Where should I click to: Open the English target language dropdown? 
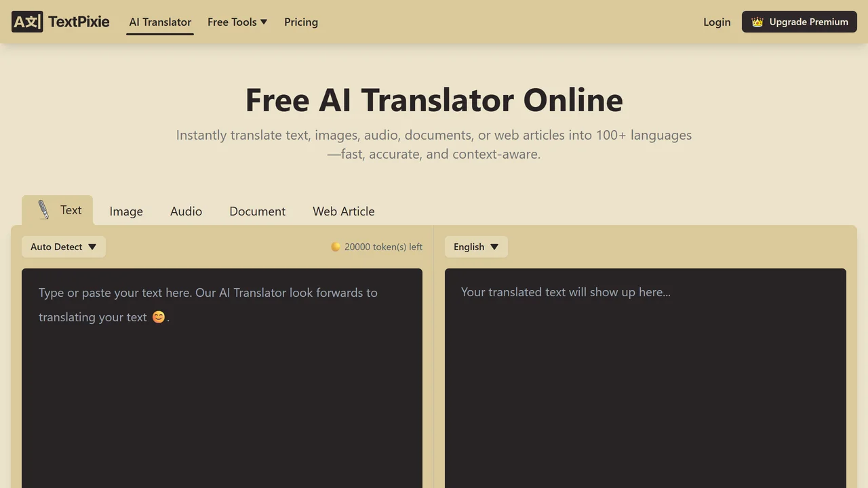coord(476,247)
